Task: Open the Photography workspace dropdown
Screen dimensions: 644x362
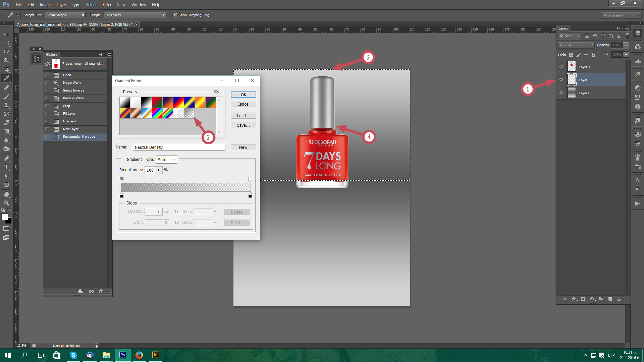Action: [621, 15]
